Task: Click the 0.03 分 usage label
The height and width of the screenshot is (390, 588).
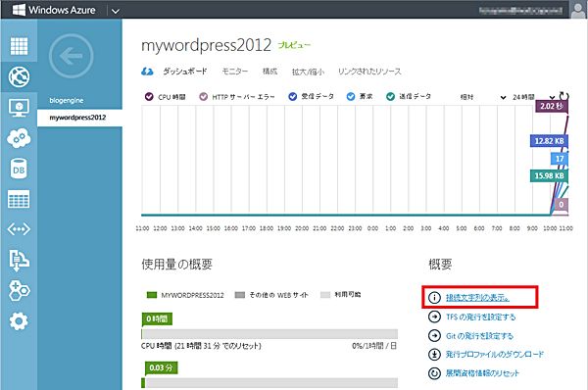Action: (161, 367)
